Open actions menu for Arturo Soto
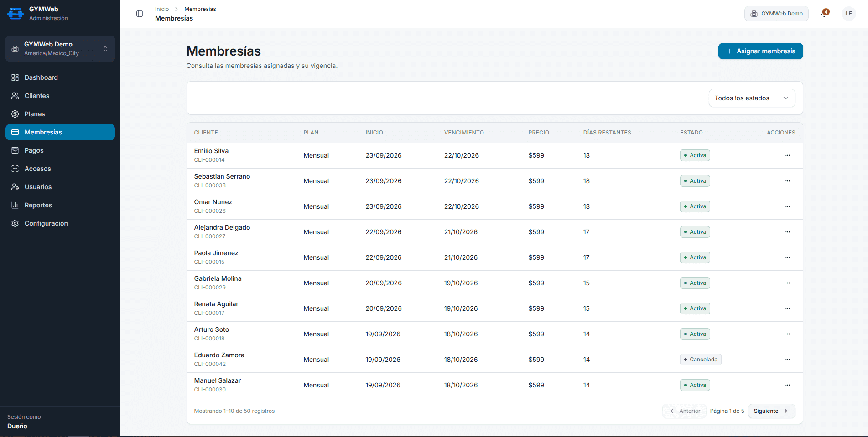Screen dimensions: 868x437 787,334
